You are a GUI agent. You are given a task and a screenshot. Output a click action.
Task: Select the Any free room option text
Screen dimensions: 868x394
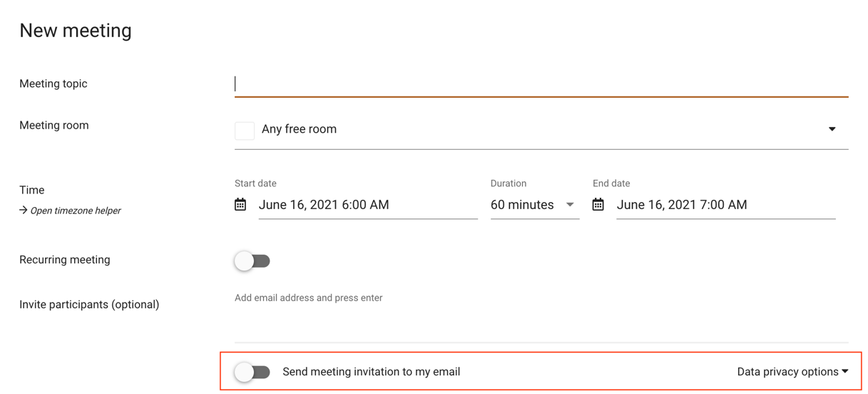coord(299,129)
